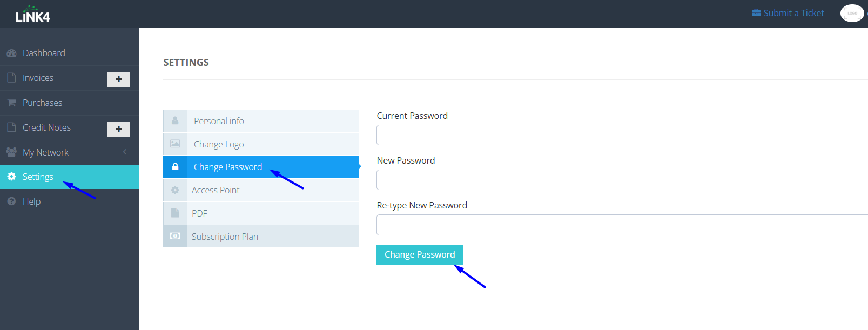
Task: Select the Change Password settings tab
Action: point(228,167)
